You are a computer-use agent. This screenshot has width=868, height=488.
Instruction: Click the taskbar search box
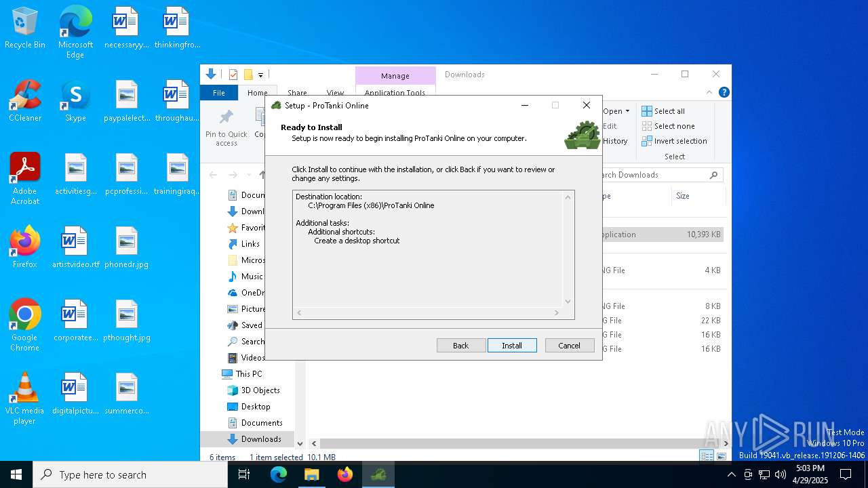130,474
